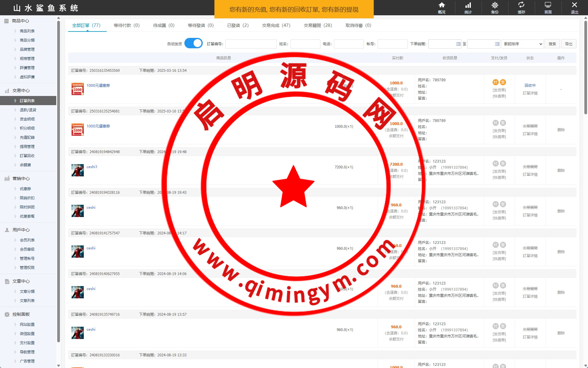This screenshot has width=588, height=368.
Task: Click orange 发 icon on first order
Action: [x=503, y=82]
